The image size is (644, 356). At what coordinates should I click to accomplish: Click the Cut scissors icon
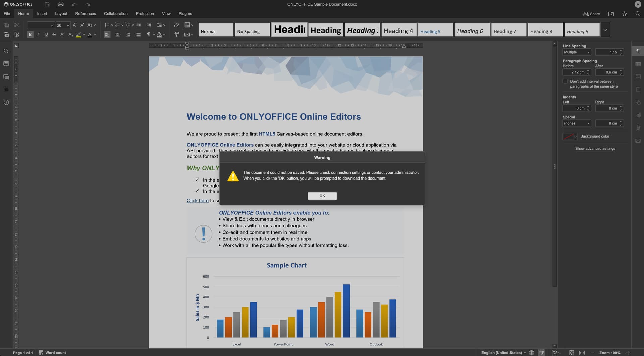(x=16, y=25)
